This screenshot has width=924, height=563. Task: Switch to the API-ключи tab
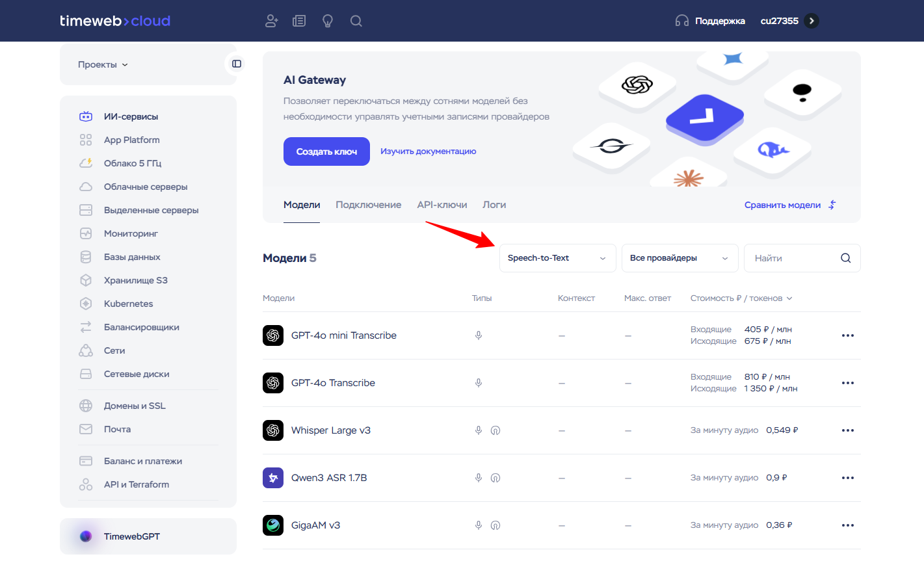pos(442,205)
